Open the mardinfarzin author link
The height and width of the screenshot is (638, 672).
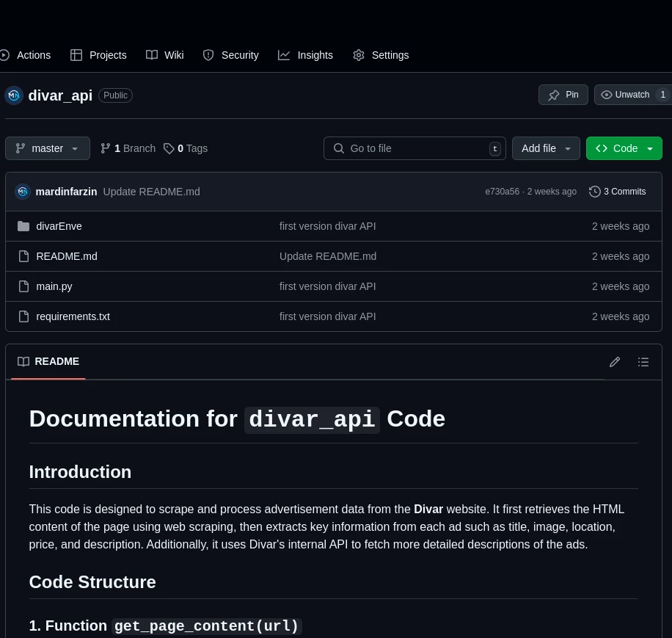tap(67, 192)
